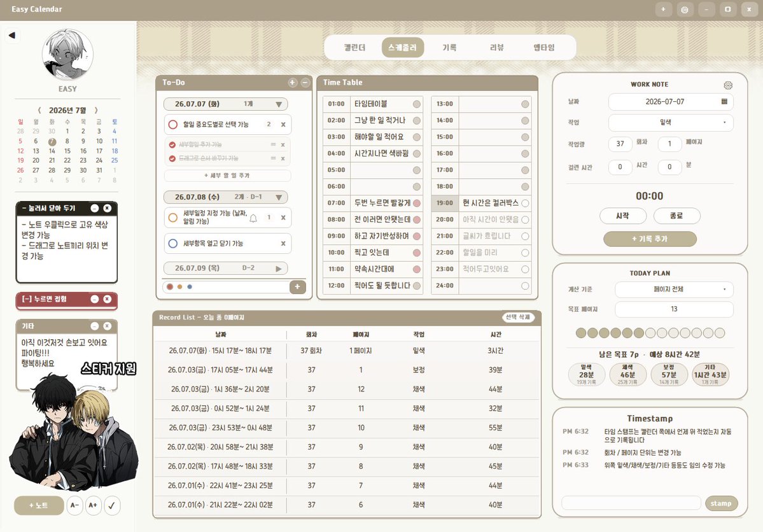Open the date picker icon in Work Note
This screenshot has width=763, height=532.
coord(724,102)
